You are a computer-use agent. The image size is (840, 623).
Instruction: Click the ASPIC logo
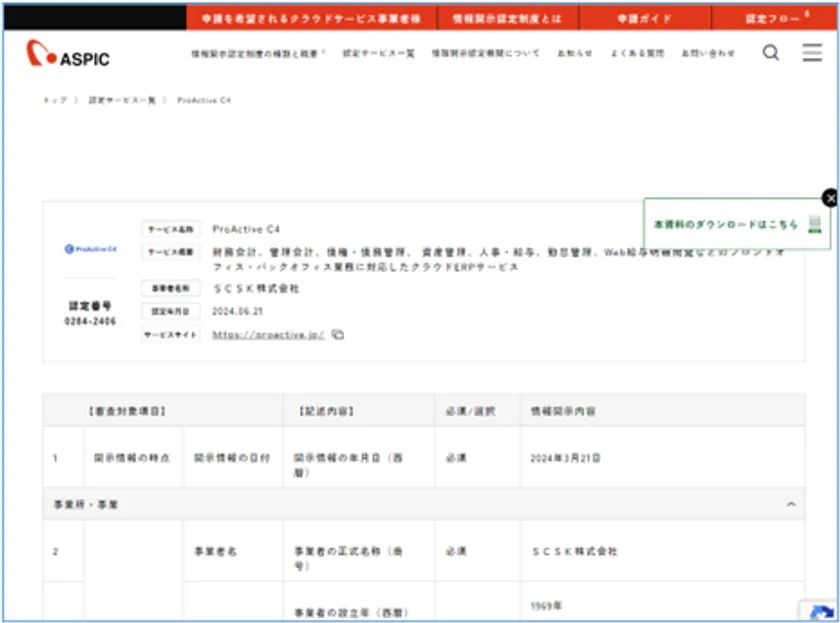coord(68,54)
